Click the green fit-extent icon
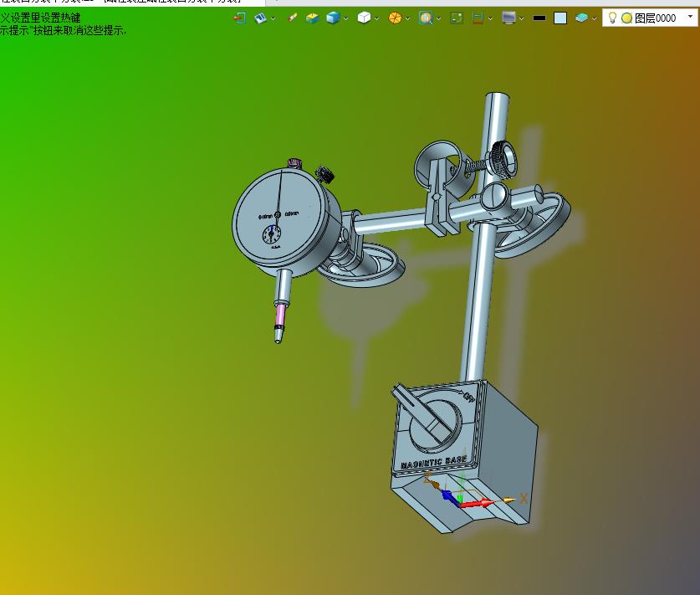 (457, 18)
